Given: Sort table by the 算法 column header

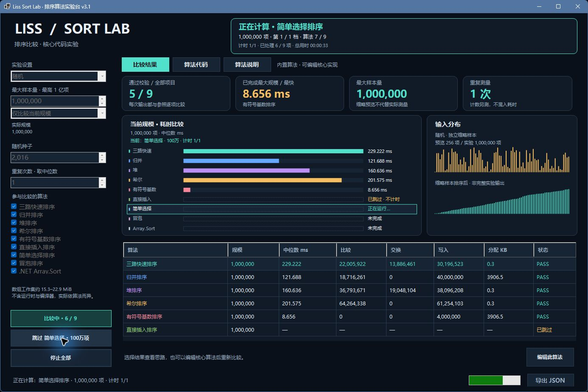Looking at the screenshot, I should click(x=176, y=250).
